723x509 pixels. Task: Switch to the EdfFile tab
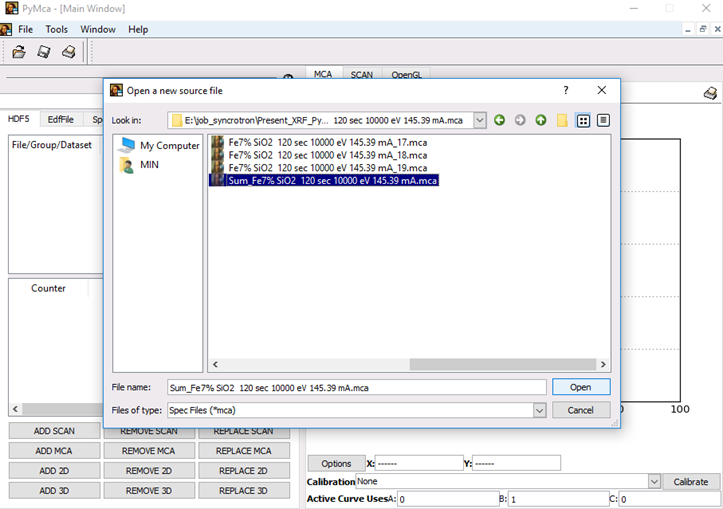(60, 119)
